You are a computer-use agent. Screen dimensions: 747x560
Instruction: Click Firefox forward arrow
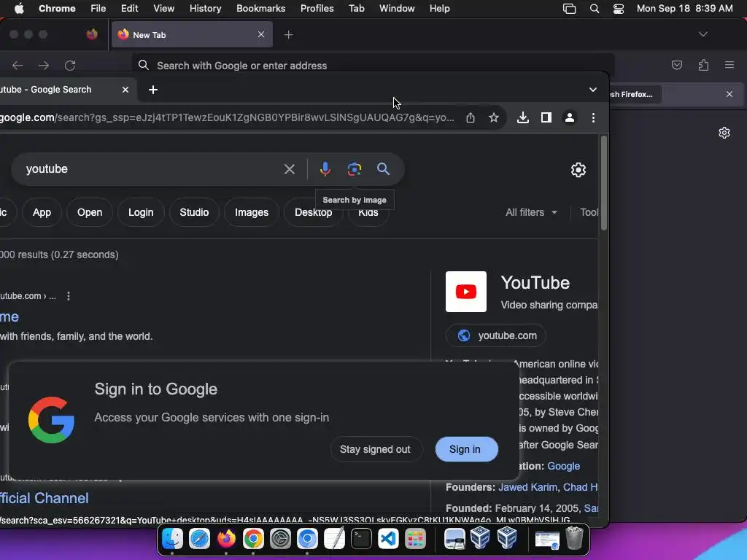[44, 65]
